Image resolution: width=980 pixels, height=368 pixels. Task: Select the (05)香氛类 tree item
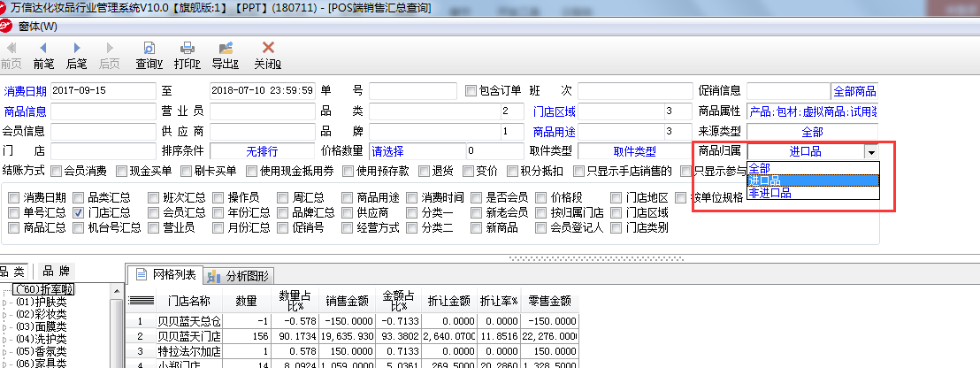point(42,351)
